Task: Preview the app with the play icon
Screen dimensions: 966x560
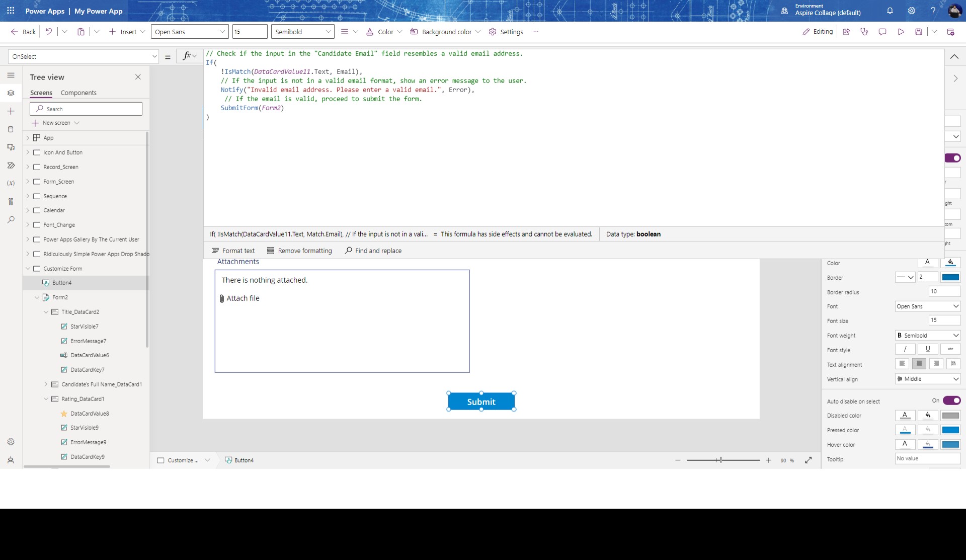Action: tap(901, 31)
